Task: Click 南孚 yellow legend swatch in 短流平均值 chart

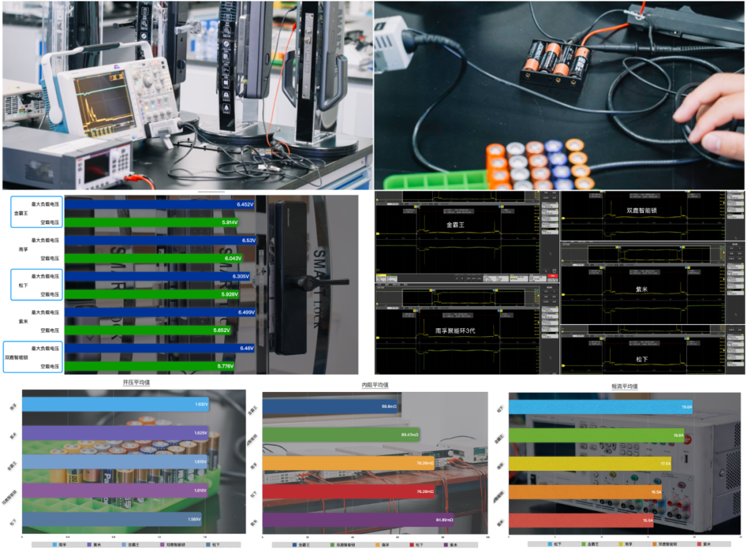Action: pos(620,544)
